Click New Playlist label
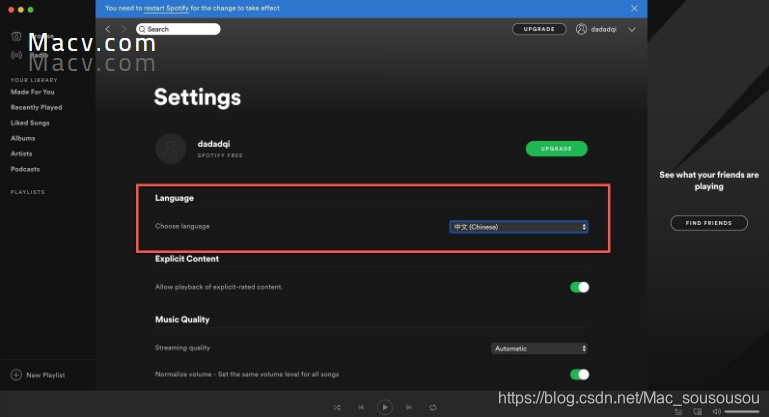Viewport: 769px width, 417px height. (46, 375)
